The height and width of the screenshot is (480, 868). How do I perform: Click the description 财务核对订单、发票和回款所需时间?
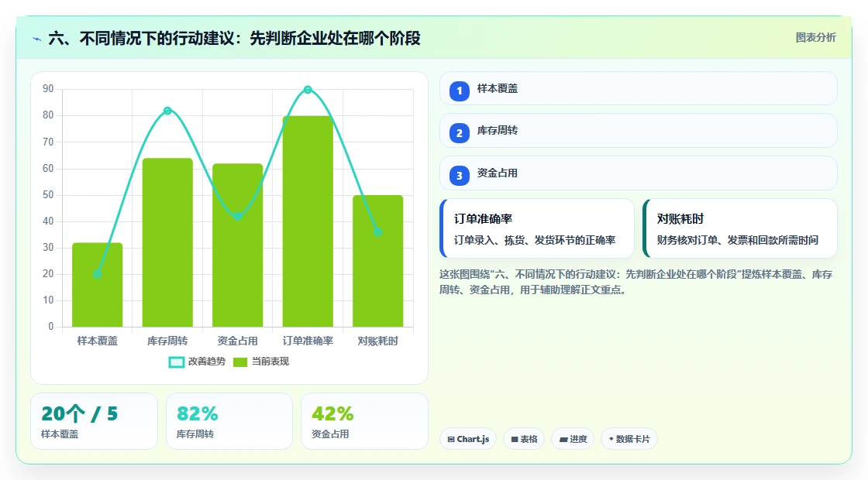pos(738,240)
